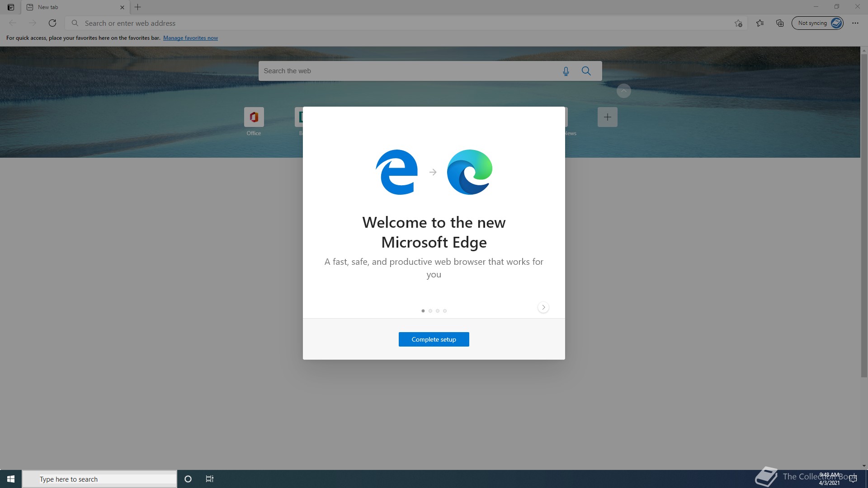Advance welcome dialog with next chevron
868x488 pixels.
coord(543,307)
